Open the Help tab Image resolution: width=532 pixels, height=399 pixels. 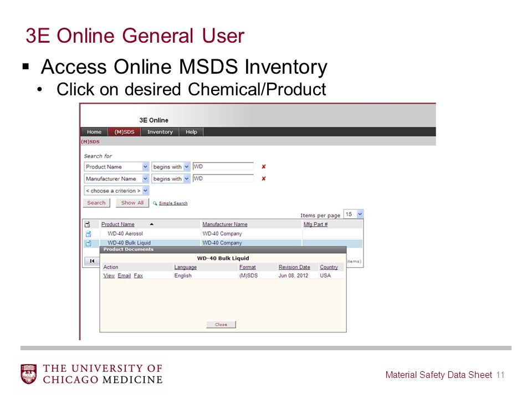[x=191, y=132]
